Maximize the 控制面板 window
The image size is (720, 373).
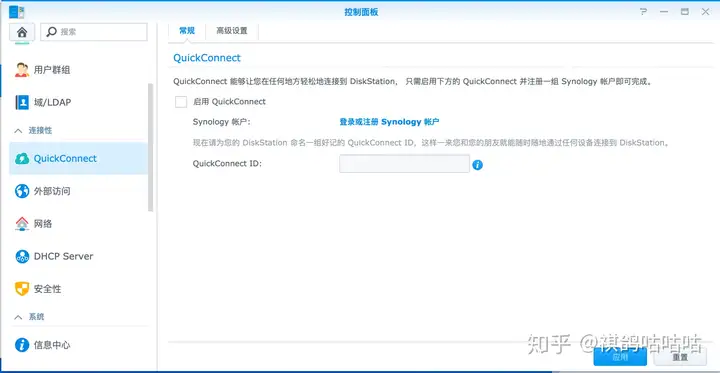(x=685, y=12)
